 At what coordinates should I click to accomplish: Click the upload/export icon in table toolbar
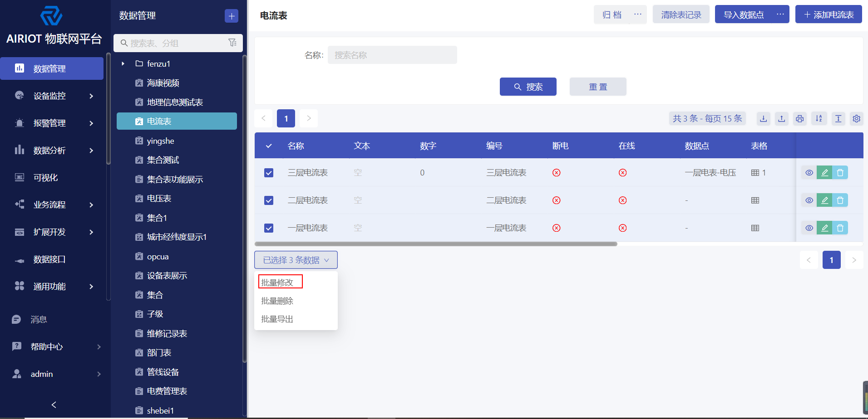[781, 118]
